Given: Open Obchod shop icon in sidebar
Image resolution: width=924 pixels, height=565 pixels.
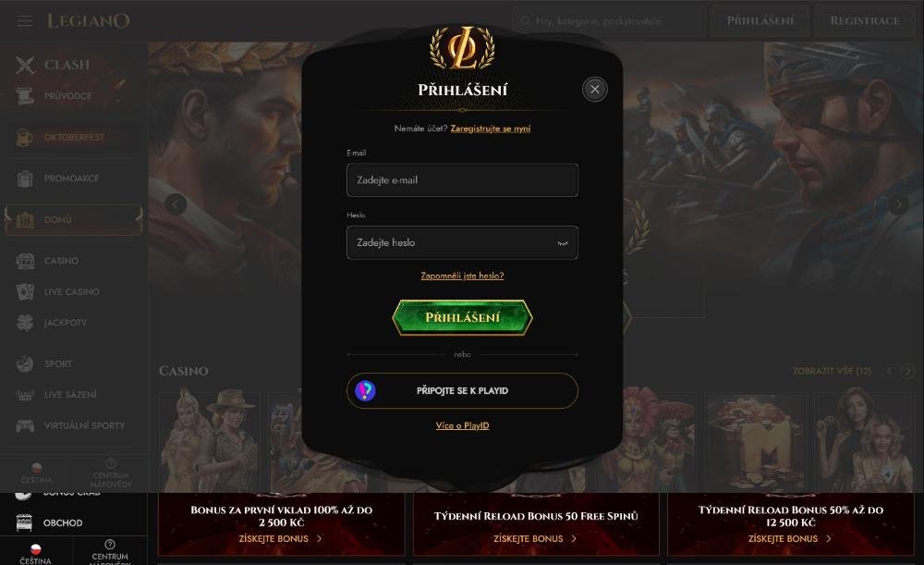Looking at the screenshot, I should pyautogui.click(x=24, y=522).
